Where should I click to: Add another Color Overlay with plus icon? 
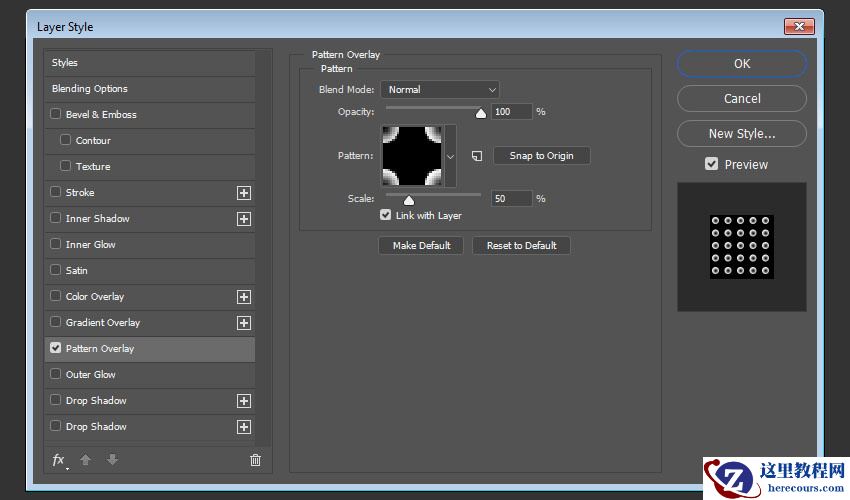click(x=244, y=297)
